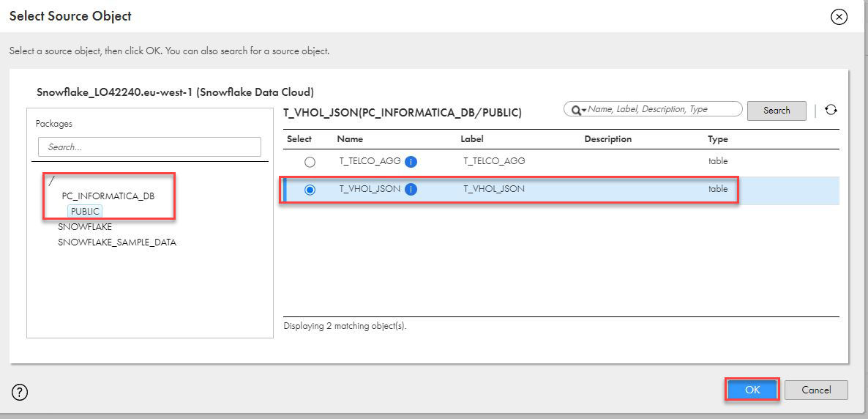Click the refresh icon beside Search button
This screenshot has width=868, height=419.
831,110
